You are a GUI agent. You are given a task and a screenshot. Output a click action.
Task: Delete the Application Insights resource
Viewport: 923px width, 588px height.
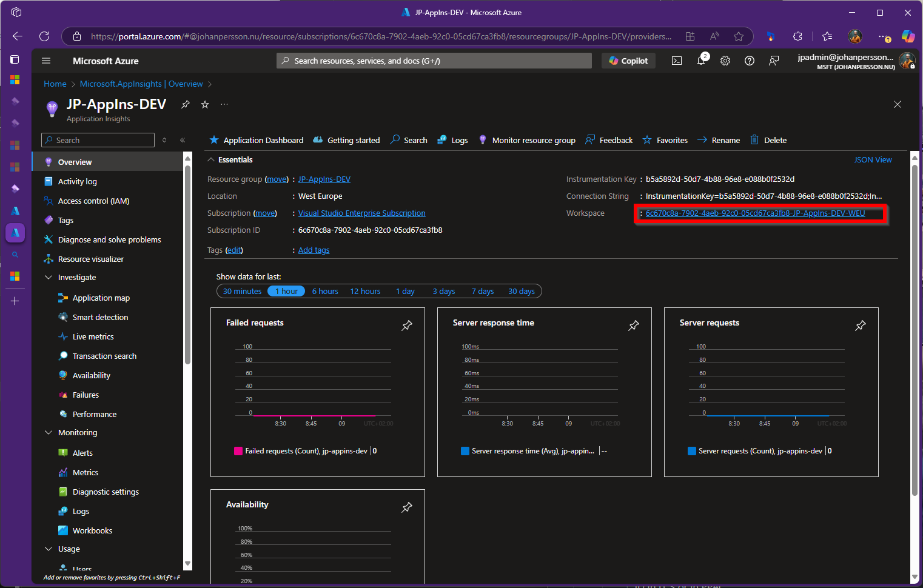pos(768,140)
